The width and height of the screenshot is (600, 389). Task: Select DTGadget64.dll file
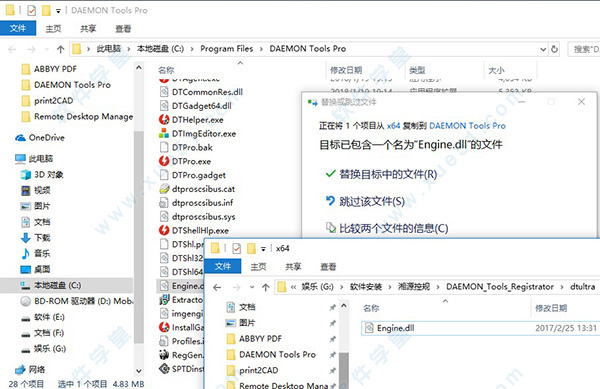pos(202,106)
